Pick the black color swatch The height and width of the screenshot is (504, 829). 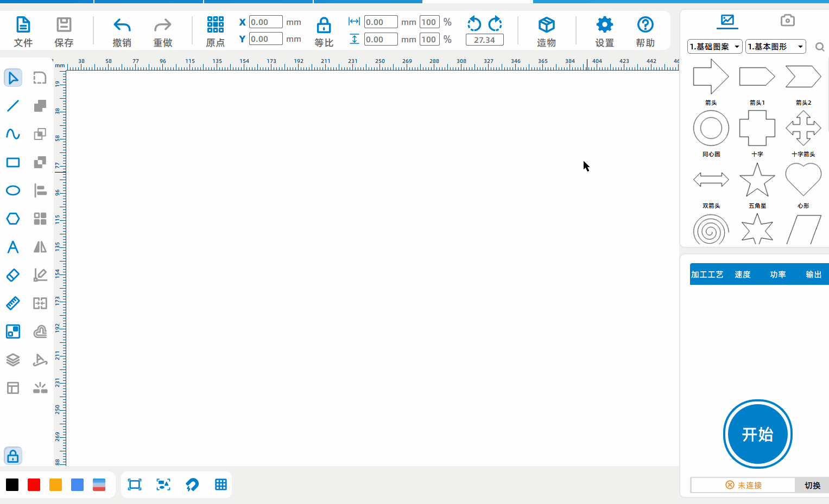pos(12,484)
